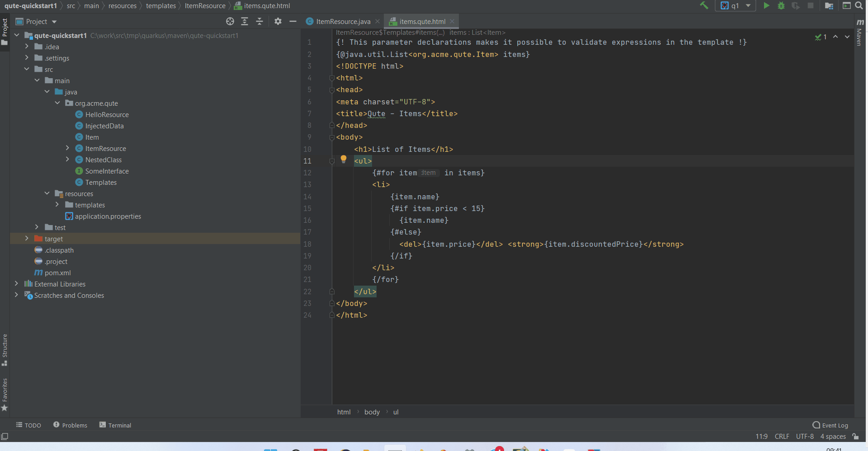Debug the q1 configuration with the bug icon

coord(781,6)
